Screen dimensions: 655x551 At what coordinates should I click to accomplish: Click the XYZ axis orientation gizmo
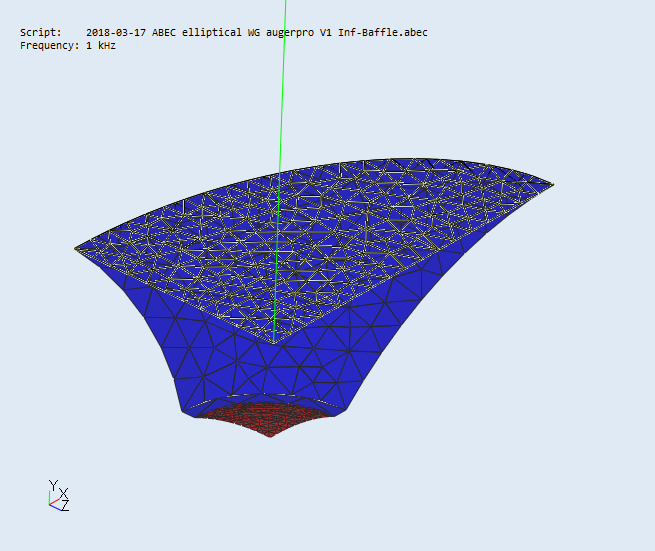[x=58, y=496]
